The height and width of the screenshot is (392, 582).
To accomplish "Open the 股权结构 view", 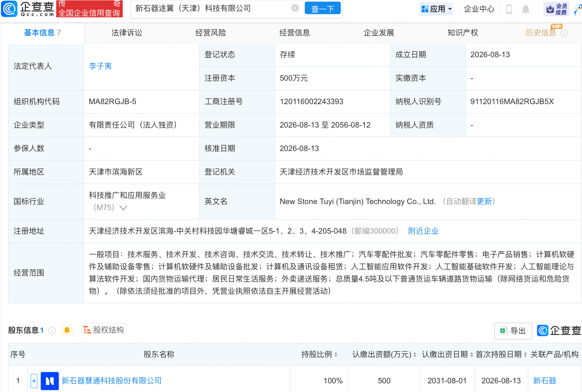I will tap(104, 330).
